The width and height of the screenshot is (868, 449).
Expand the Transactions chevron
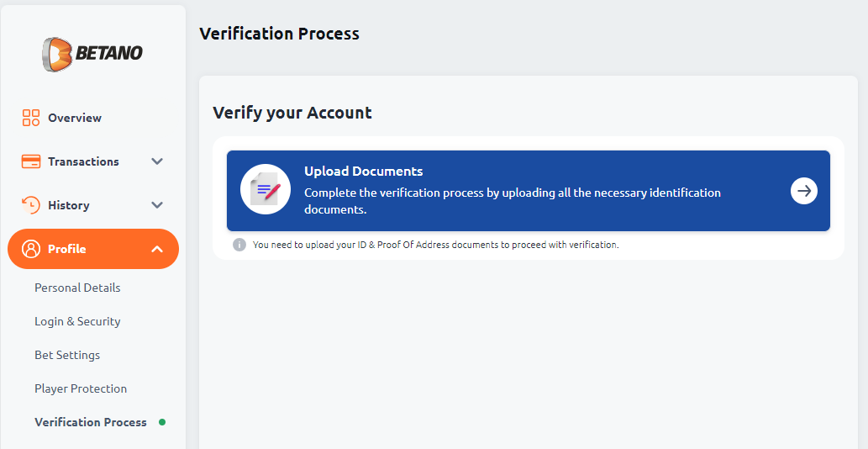pyautogui.click(x=157, y=161)
